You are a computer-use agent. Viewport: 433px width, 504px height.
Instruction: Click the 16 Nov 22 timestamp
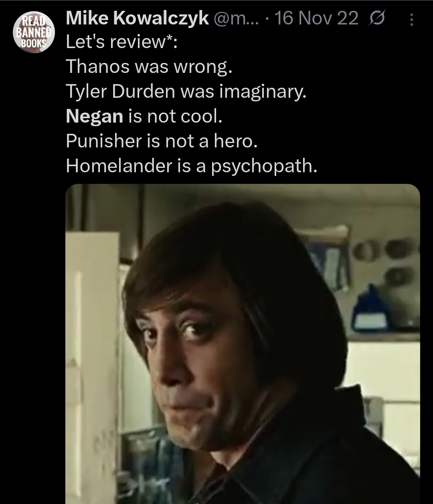(x=316, y=18)
